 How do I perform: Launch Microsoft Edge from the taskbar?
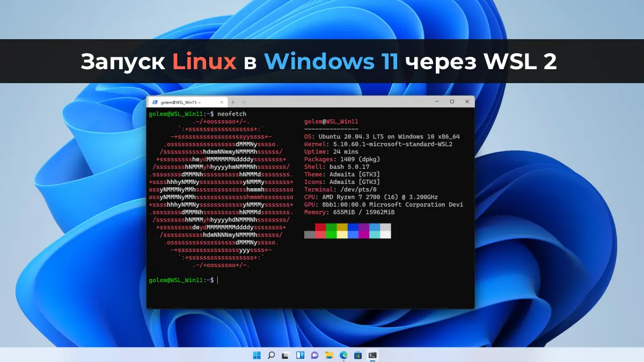coord(343,355)
